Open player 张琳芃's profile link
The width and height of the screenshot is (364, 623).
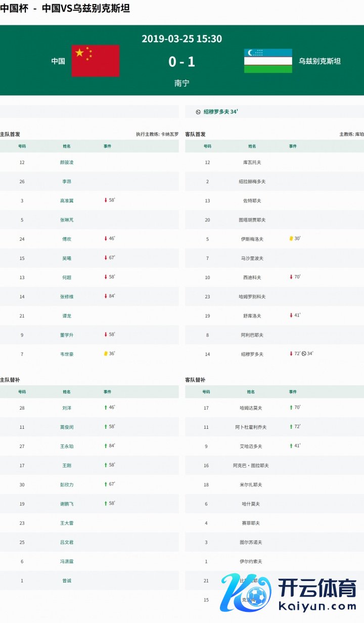click(67, 220)
